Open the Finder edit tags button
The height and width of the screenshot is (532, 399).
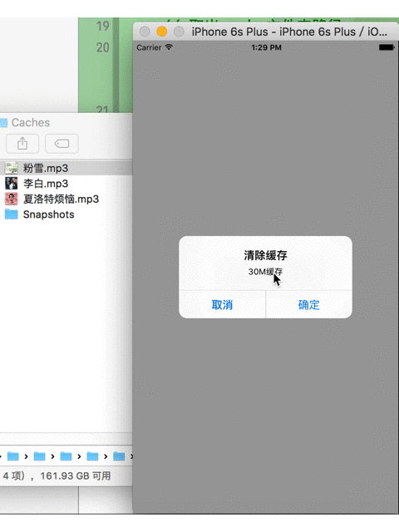pos(62,144)
